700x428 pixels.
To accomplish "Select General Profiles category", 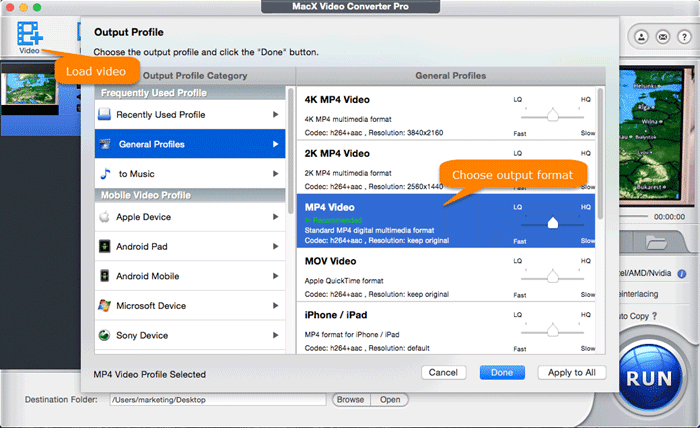I will click(190, 144).
